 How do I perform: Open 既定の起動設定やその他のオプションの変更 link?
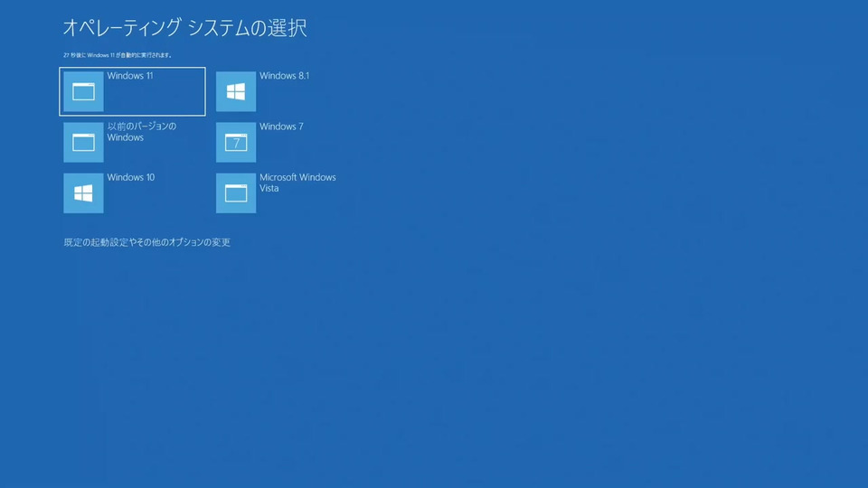tap(146, 242)
